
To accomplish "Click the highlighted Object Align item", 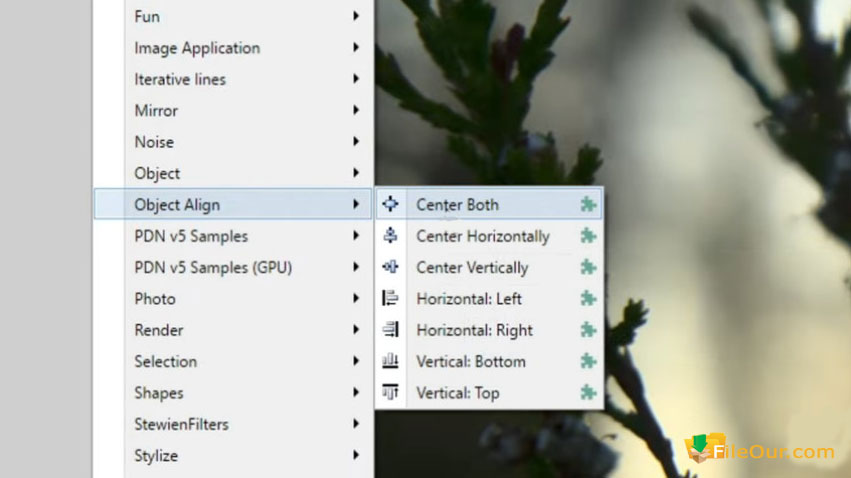I will pos(233,205).
